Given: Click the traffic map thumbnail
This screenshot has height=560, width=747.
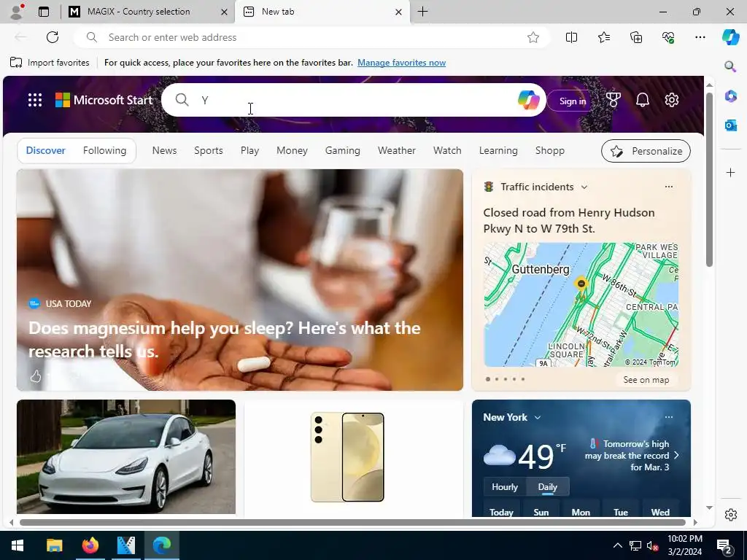Looking at the screenshot, I should 581,305.
